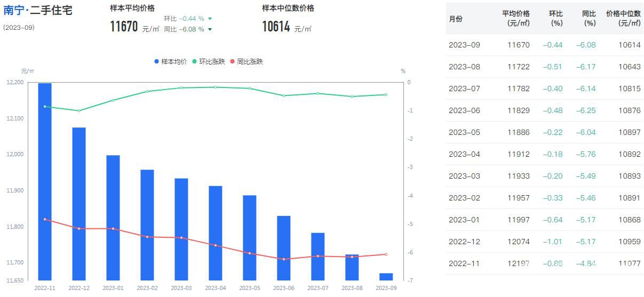Screen dimensions: 644x297
Task: Toggle the 样本均价 legend item
Action: [x=171, y=61]
